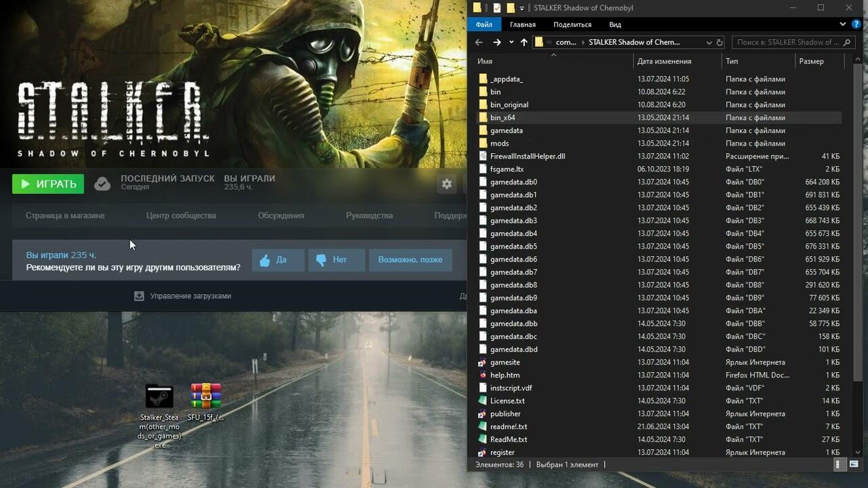Go back using Explorer's Back arrow

point(479,42)
